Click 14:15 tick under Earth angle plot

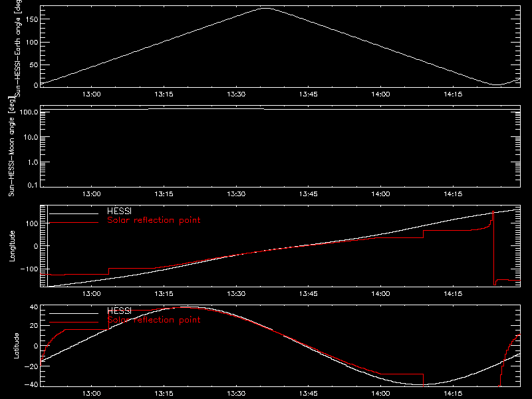coord(453,94)
